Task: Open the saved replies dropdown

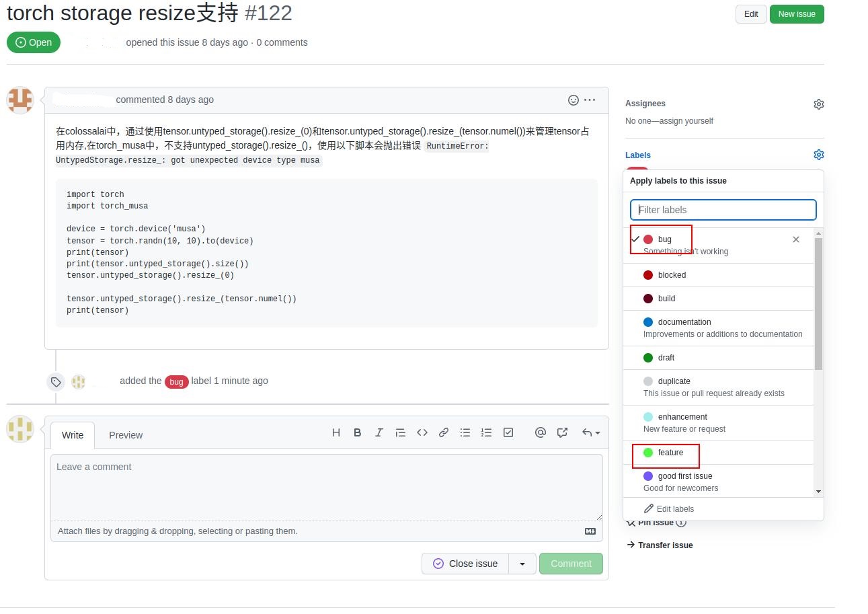Action: (590, 432)
